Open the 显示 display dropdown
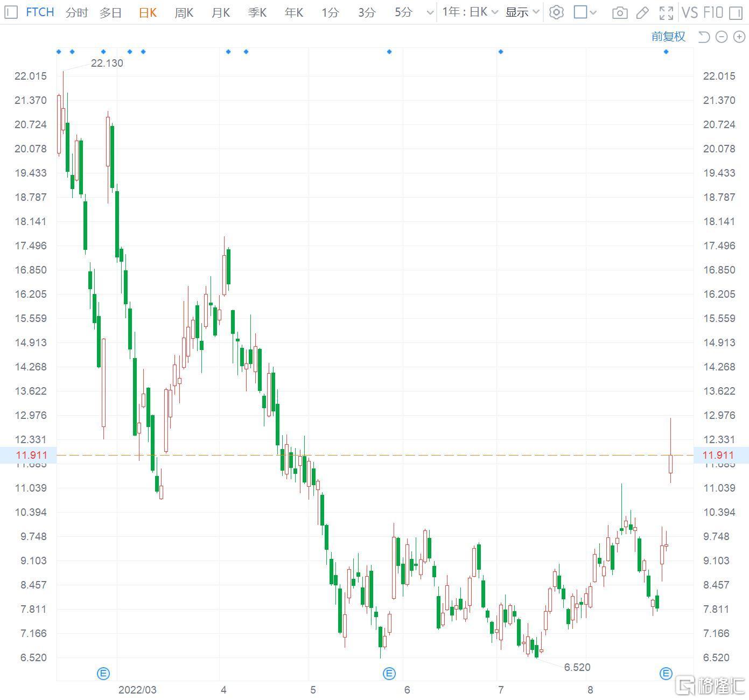The height and width of the screenshot is (700, 749). (x=522, y=12)
